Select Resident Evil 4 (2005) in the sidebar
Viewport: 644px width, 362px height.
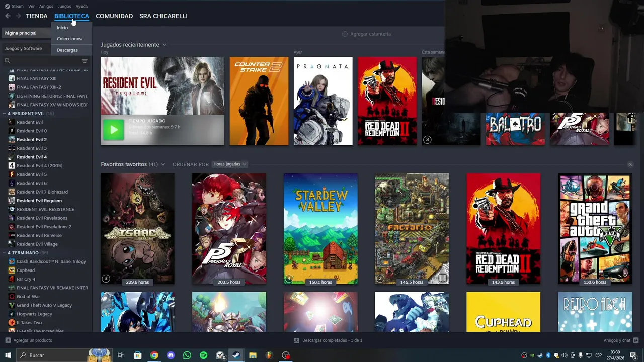coord(39,166)
